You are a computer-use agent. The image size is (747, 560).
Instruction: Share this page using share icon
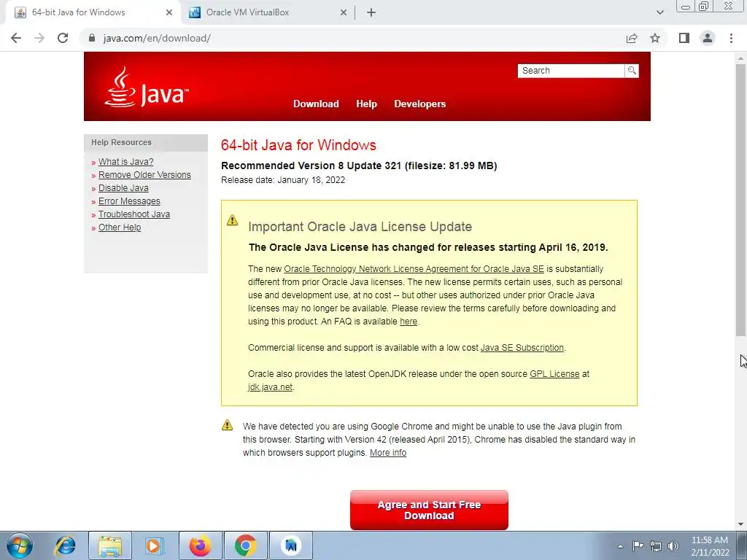coord(632,38)
